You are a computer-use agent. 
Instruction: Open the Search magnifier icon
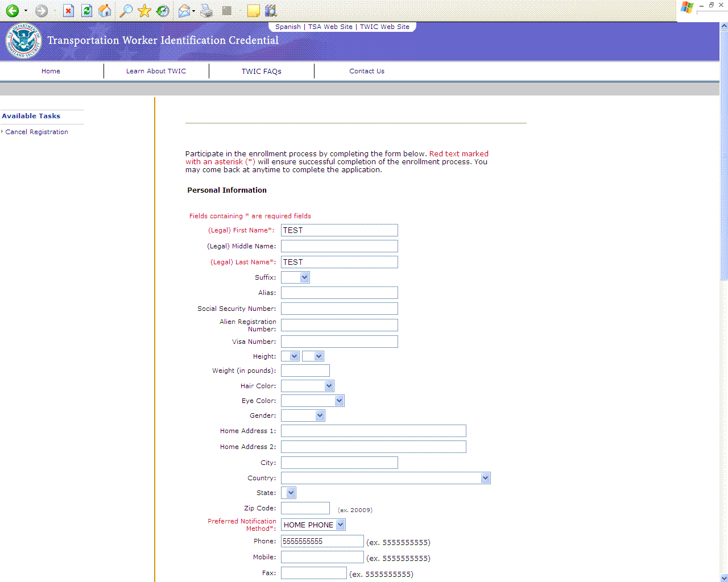point(126,11)
